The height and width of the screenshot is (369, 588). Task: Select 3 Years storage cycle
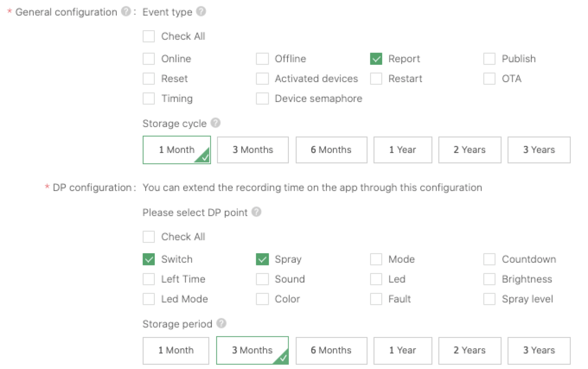click(539, 150)
